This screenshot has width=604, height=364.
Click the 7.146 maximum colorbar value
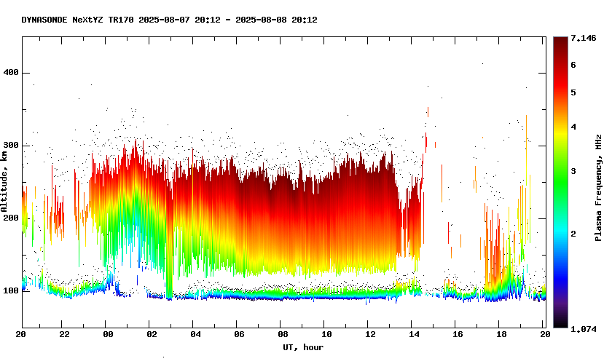(584, 38)
